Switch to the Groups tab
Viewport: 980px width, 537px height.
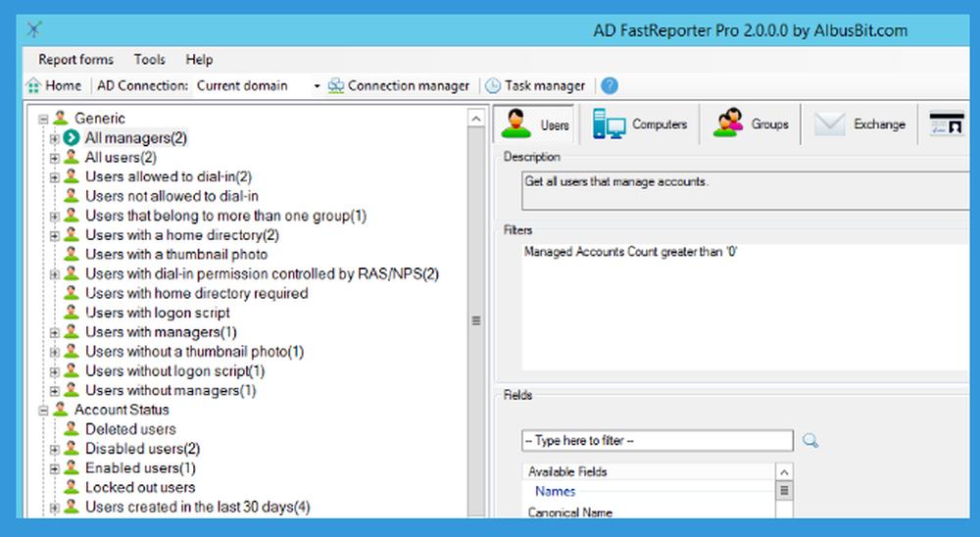point(751,123)
